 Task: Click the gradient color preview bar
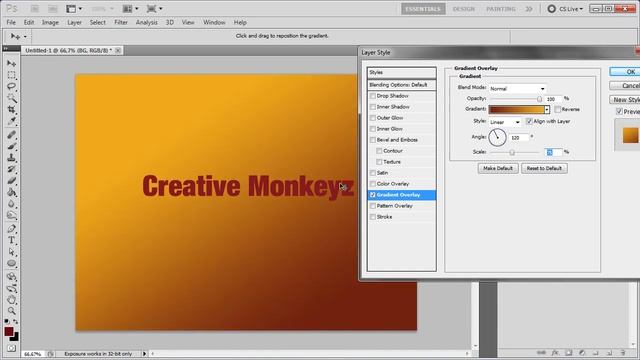pos(517,109)
